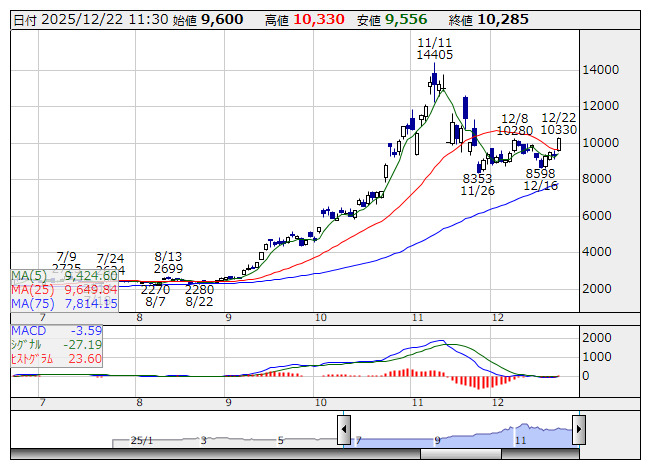The width and height of the screenshot is (653, 470).
Task: Click the 11/26 8353 low annotation
Action: tap(478, 185)
